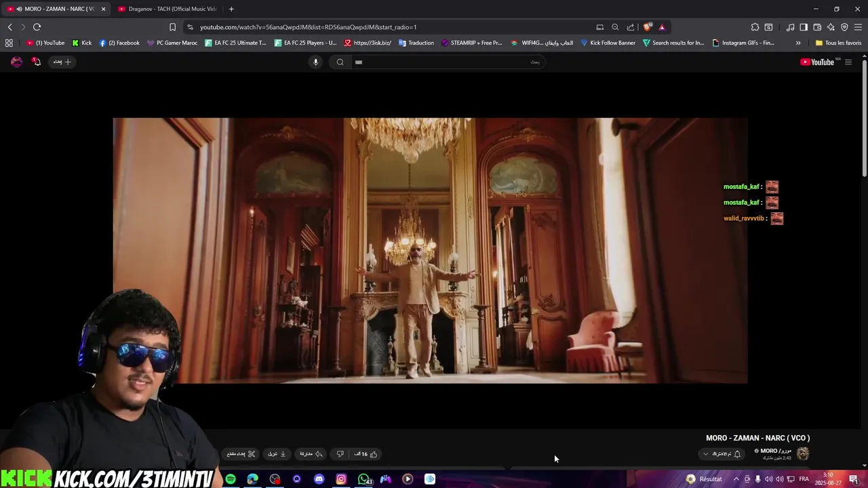Show more bookmarks via the chevron
This screenshot has width=868, height=488.
798,43
